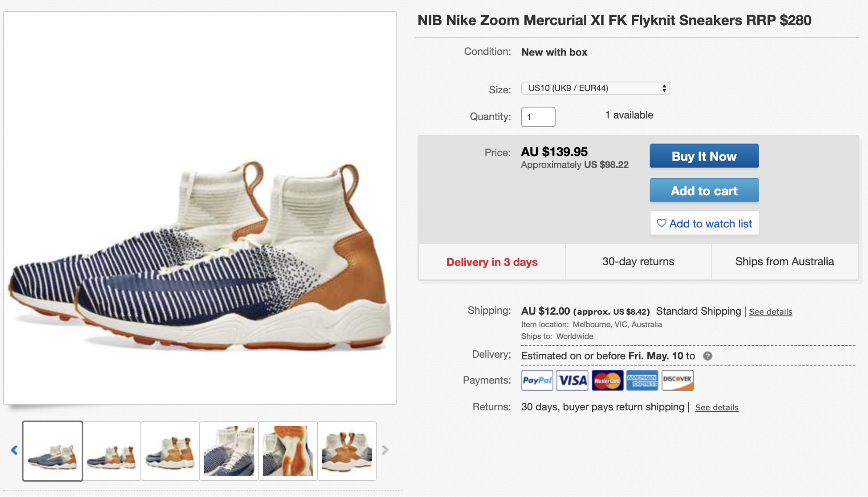Open returns See details link
This screenshot has width=868, height=497.
pyautogui.click(x=716, y=408)
